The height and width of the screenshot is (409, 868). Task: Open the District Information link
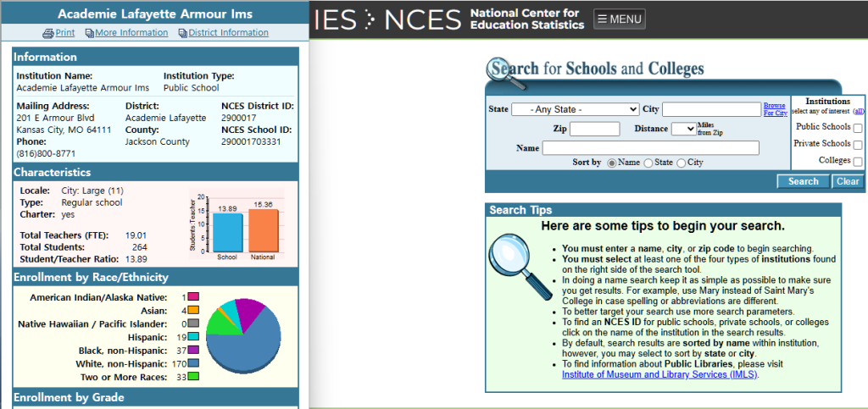tap(229, 33)
